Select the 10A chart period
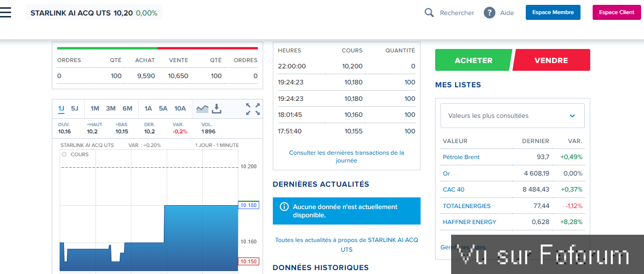The width and height of the screenshot is (644, 274). tap(180, 109)
